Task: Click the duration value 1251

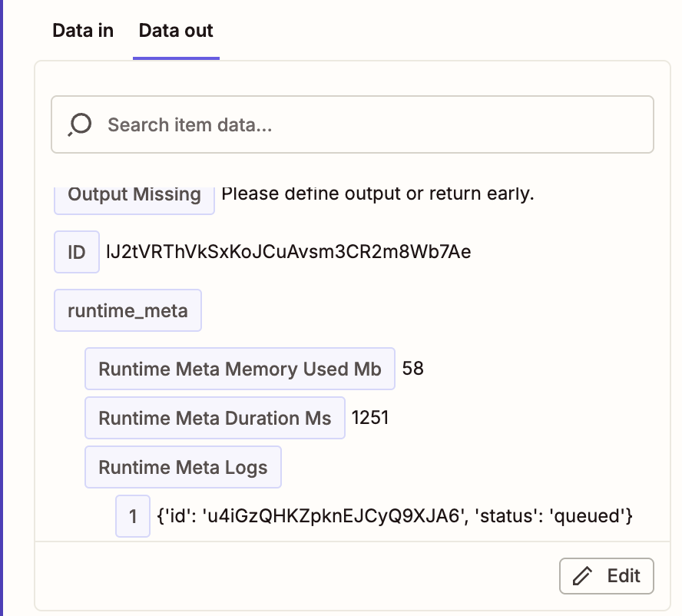Action: tap(370, 419)
